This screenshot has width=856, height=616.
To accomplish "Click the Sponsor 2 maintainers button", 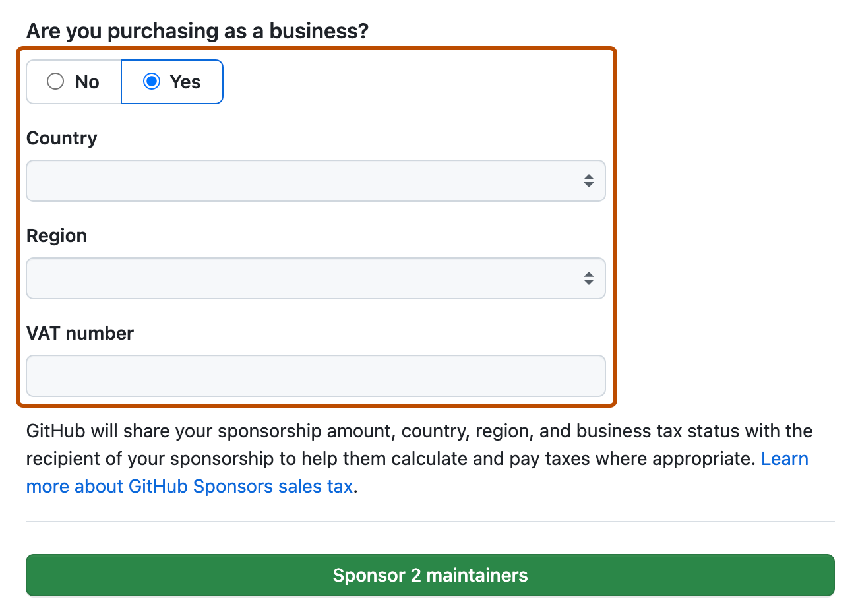I will coord(429,574).
